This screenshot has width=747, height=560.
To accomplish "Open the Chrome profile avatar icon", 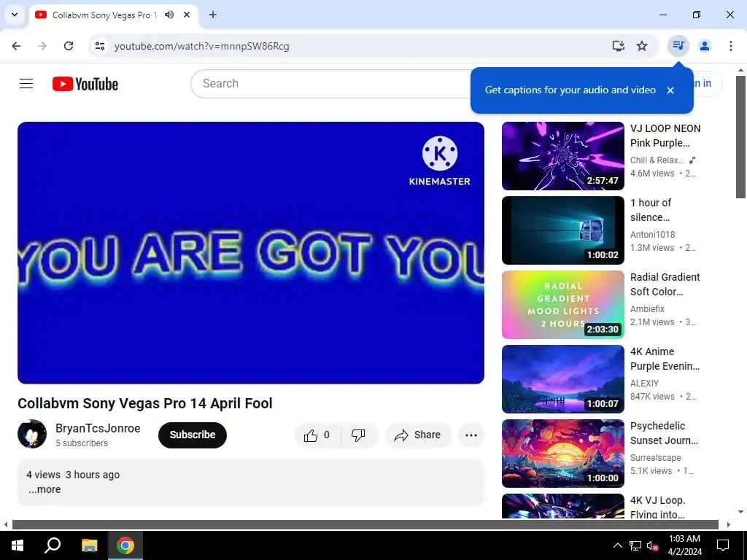I will coord(705,46).
